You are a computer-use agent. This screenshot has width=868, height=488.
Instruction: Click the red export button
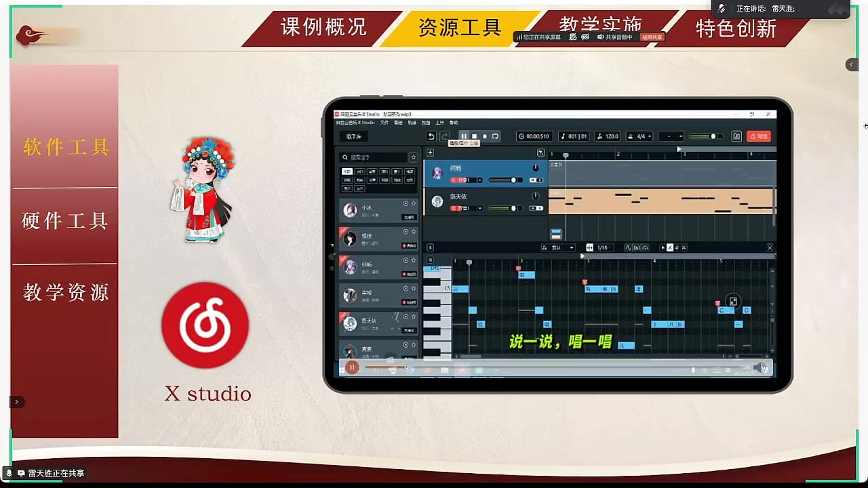[759, 136]
